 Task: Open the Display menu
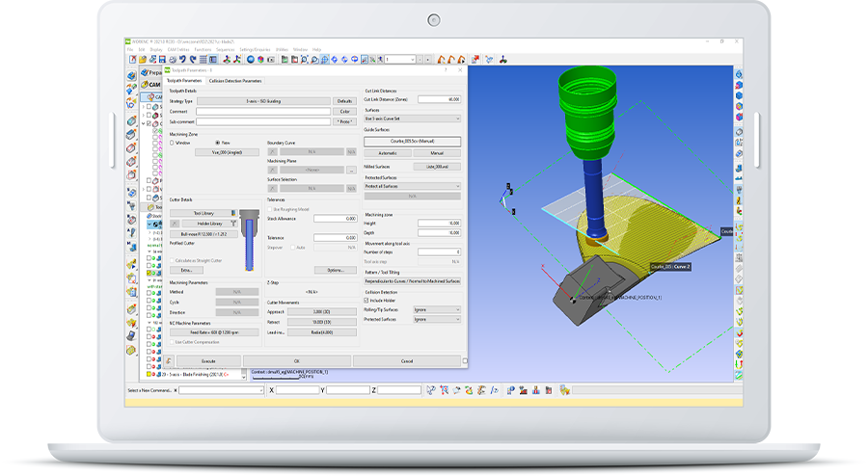(x=156, y=50)
